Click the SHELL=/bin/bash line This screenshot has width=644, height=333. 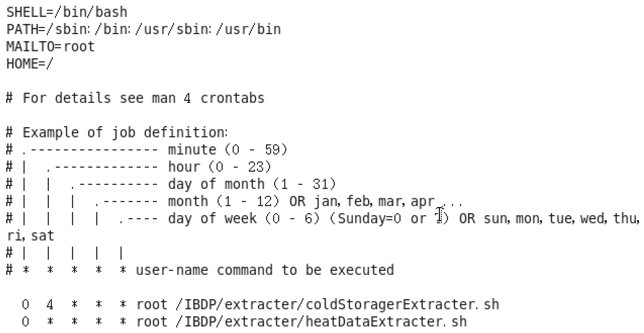click(x=67, y=12)
